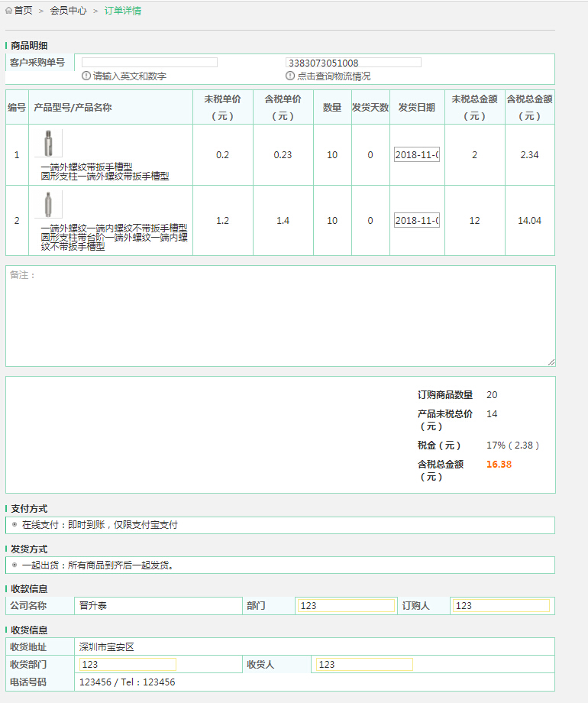Click the 订购人 input field
The image size is (588, 703).
501,606
